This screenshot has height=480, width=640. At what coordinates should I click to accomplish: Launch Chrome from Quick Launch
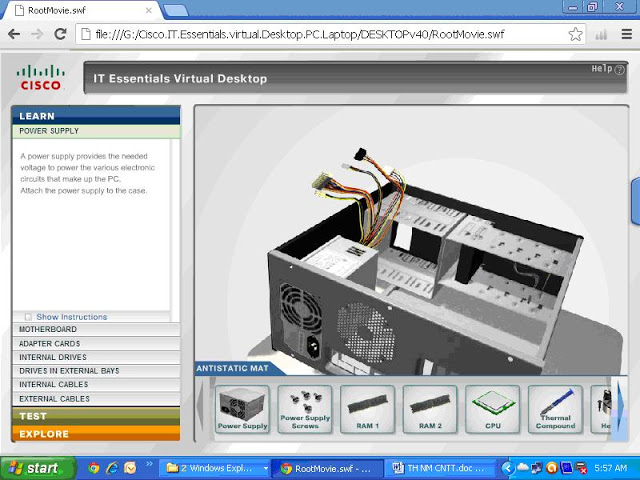(x=93, y=468)
